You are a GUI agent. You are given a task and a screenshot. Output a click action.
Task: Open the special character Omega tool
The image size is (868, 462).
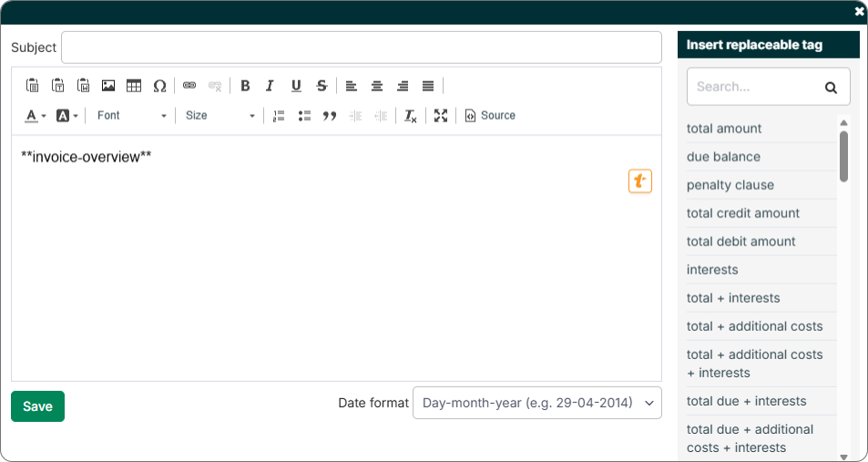tap(159, 86)
